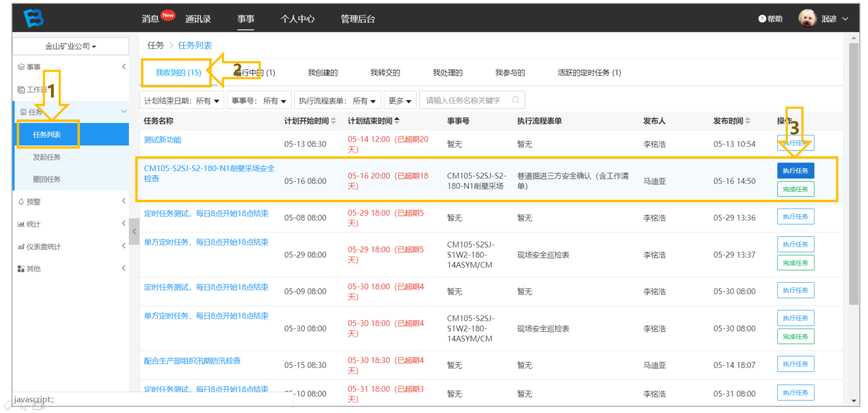Screen dimensions: 868x413
Task: Click 现场安全巡检表 in 05-29 13:37 row
Action: pos(543,255)
